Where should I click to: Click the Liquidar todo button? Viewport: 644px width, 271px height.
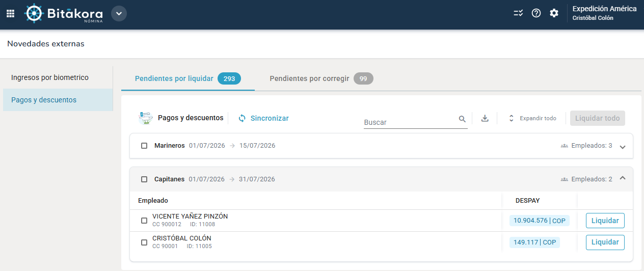598,118
